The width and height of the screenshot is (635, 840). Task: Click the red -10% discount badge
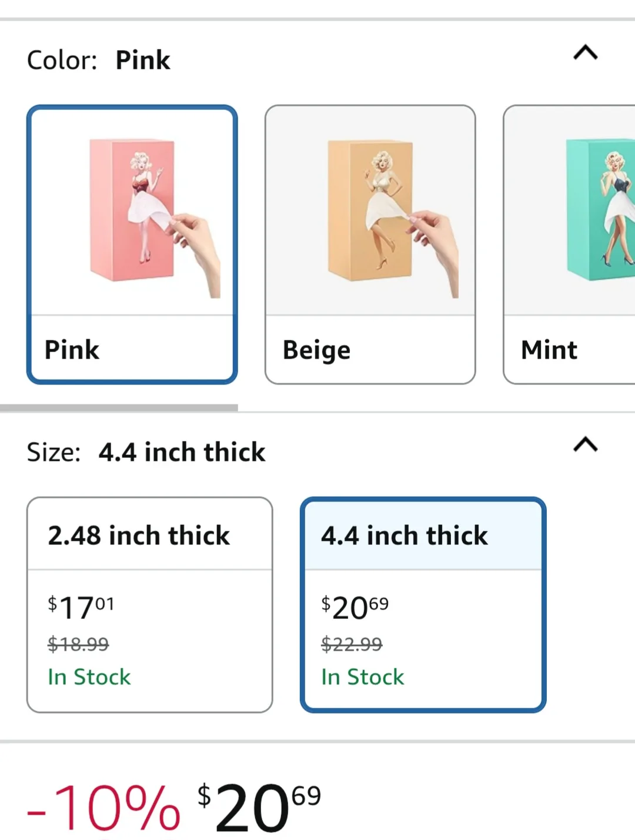click(x=104, y=808)
